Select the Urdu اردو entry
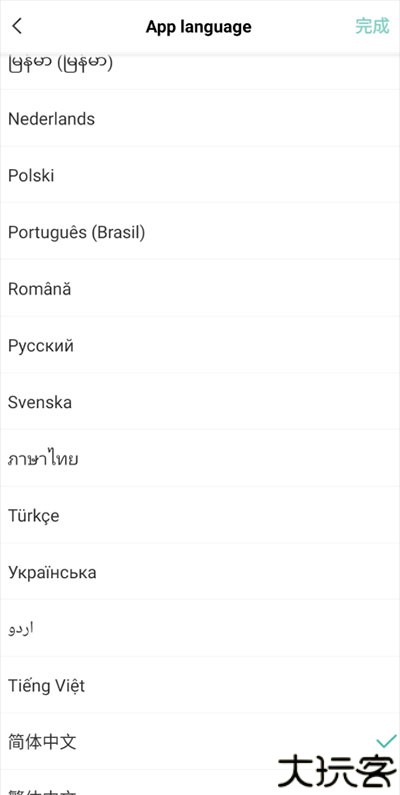The height and width of the screenshot is (795, 400). 200,629
